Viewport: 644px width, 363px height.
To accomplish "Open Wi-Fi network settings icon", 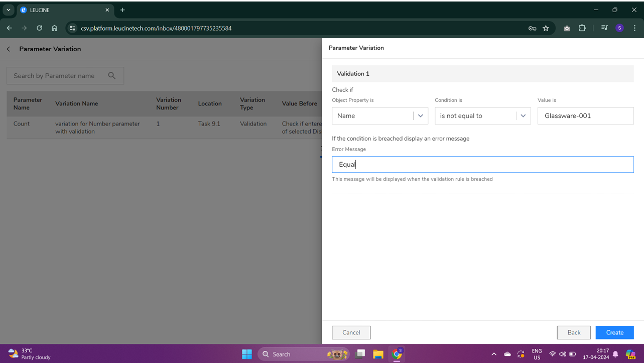I will 553,354.
